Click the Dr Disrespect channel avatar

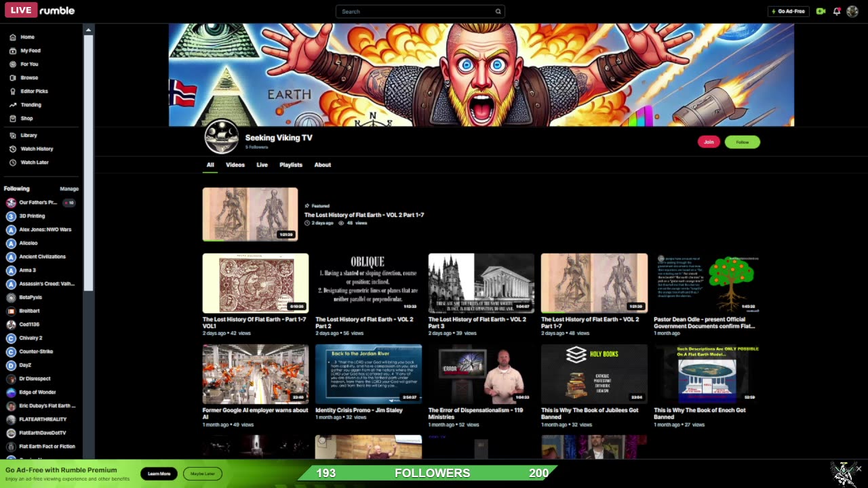pyautogui.click(x=11, y=379)
